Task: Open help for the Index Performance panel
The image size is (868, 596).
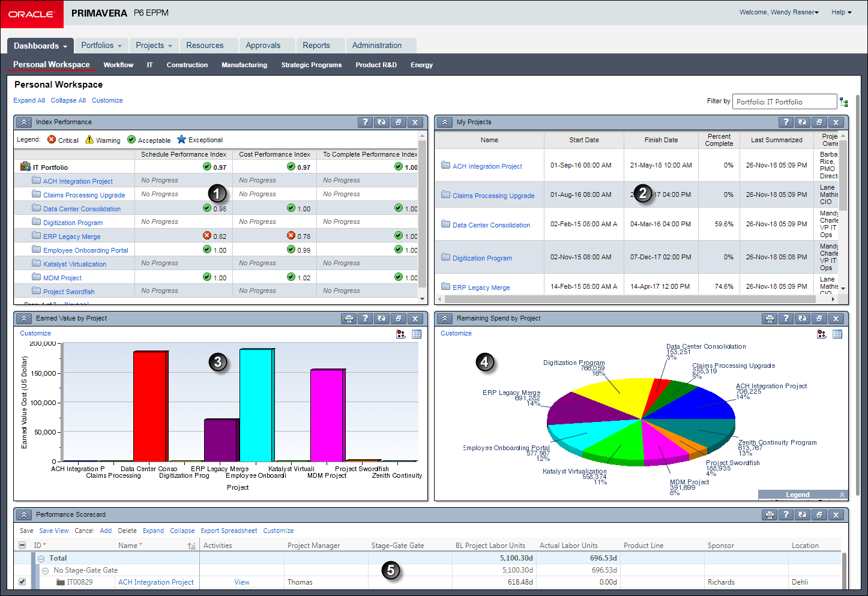Action: (365, 122)
